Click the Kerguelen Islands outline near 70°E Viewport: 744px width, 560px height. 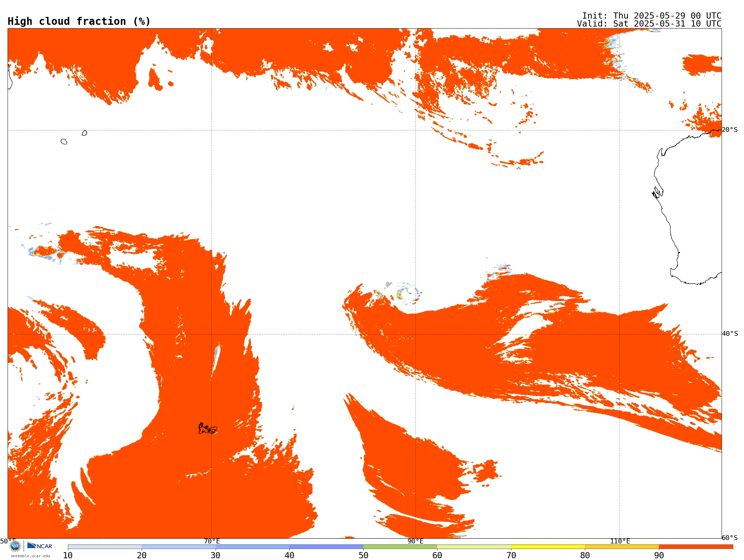coord(208,428)
